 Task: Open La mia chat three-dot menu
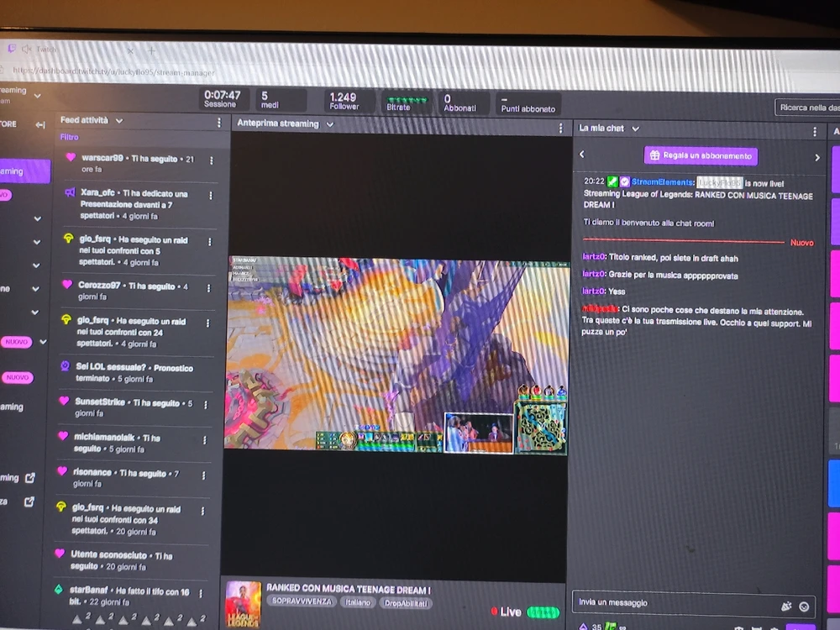(814, 132)
